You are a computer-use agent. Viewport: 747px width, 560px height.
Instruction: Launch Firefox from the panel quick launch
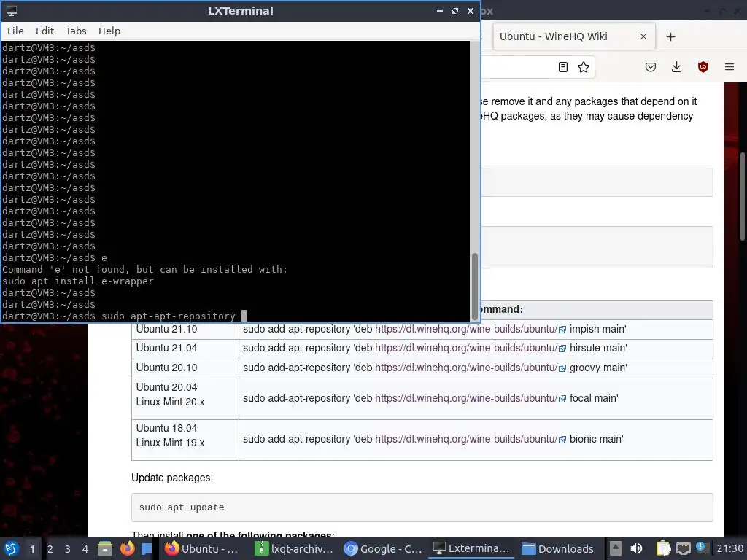[x=127, y=548]
